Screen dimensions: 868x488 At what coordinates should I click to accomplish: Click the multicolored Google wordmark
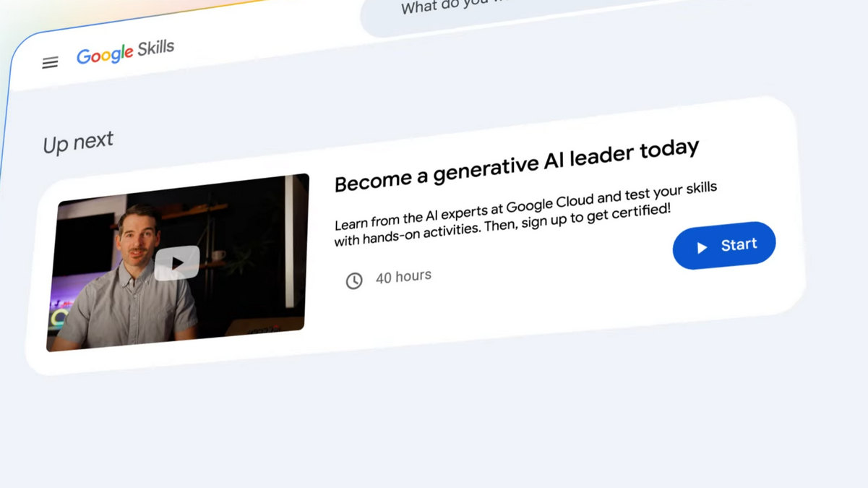click(x=105, y=54)
